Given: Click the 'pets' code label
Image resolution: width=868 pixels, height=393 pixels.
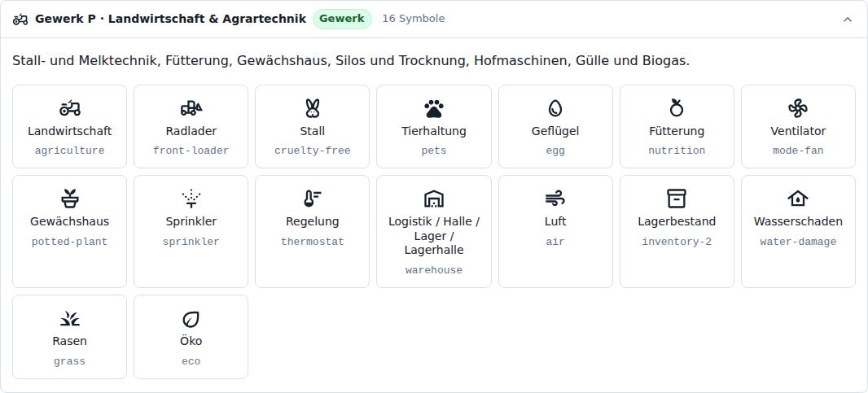Looking at the screenshot, I should point(434,151).
